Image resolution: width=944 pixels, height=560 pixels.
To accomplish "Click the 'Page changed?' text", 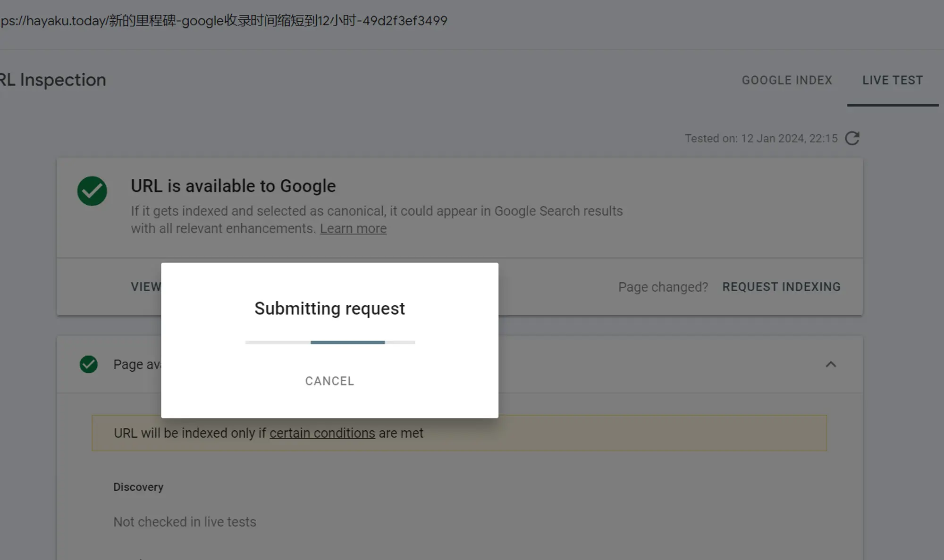I will click(663, 287).
